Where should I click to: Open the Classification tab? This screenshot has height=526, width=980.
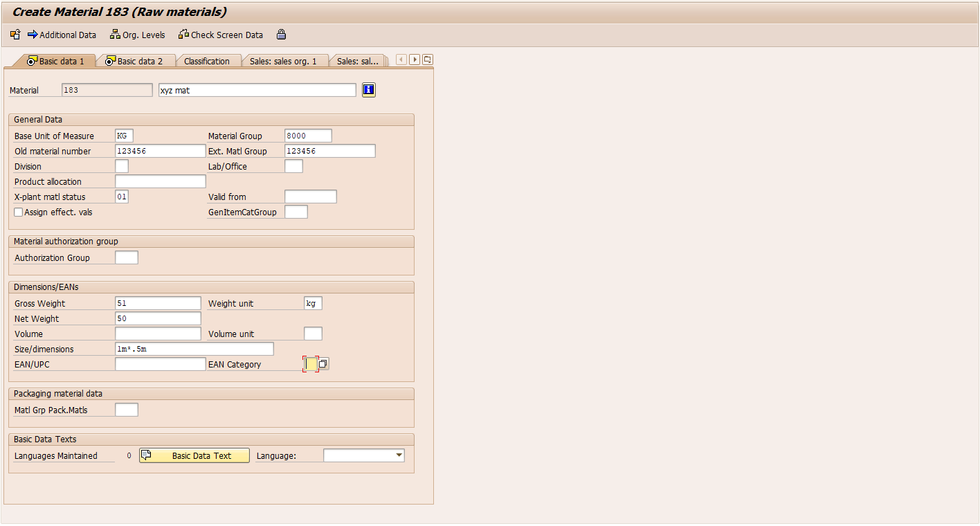pyautogui.click(x=208, y=60)
